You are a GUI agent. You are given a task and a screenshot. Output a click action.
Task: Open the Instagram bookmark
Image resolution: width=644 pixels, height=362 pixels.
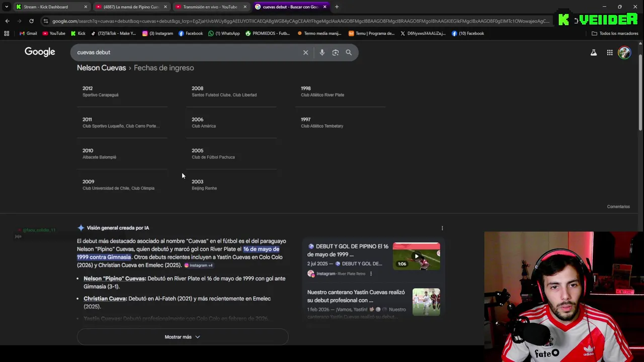157,34
